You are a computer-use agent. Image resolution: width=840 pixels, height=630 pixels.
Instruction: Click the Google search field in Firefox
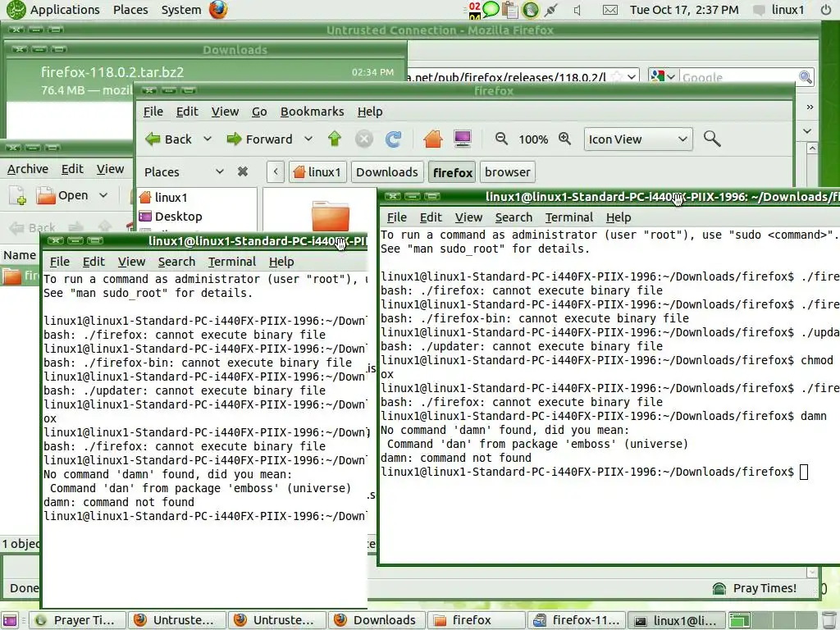pyautogui.click(x=738, y=78)
